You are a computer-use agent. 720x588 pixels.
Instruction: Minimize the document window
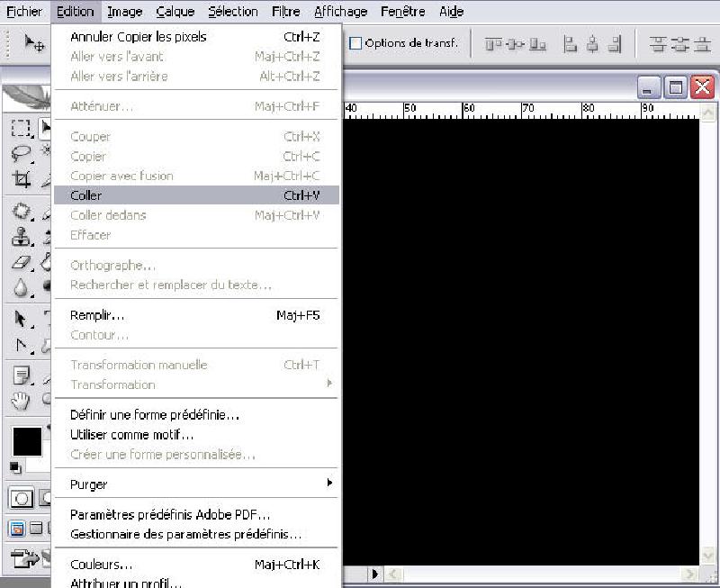648,86
